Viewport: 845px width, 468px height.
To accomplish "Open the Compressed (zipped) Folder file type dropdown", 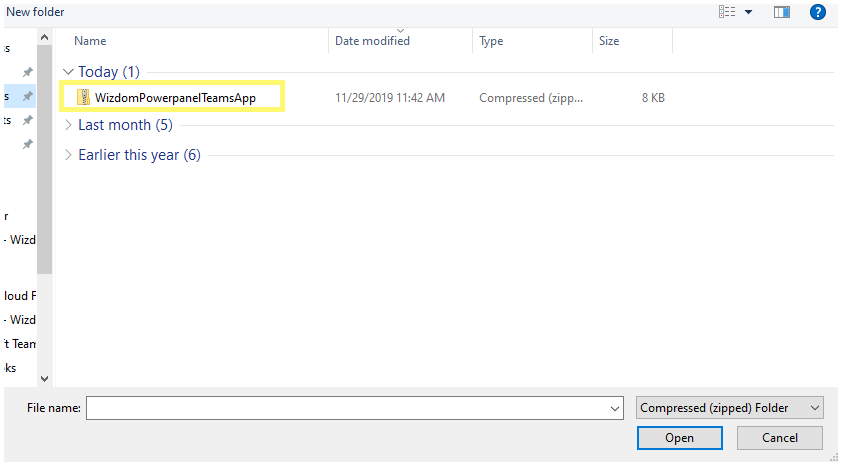I will click(729, 408).
